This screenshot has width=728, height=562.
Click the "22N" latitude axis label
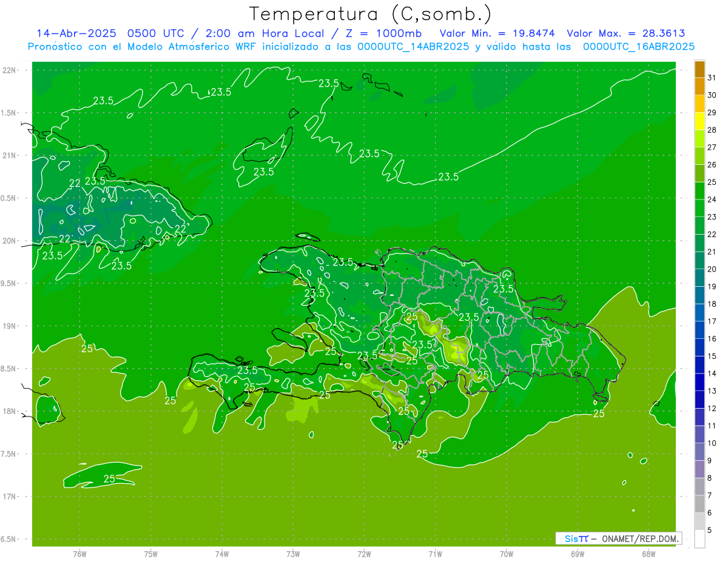click(9, 70)
